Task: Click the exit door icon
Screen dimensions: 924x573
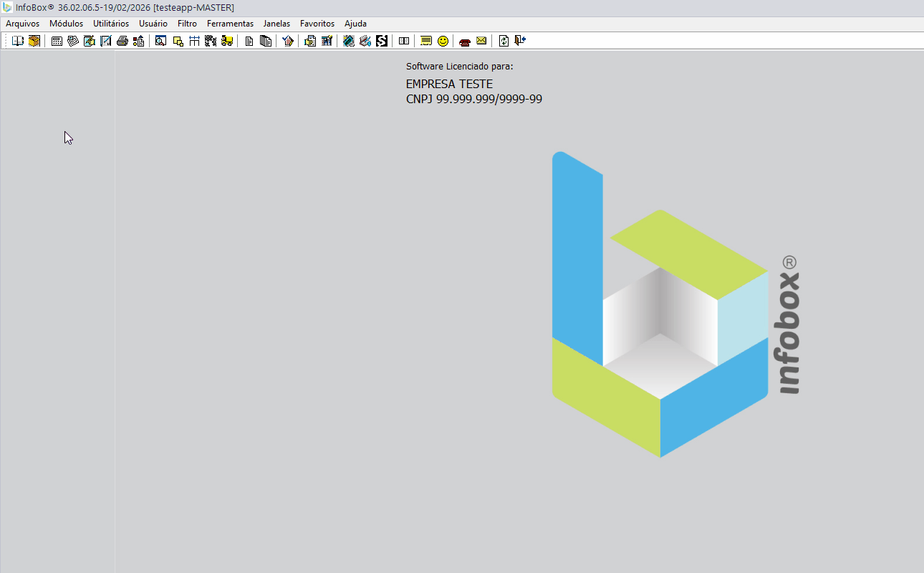Action: coord(520,41)
